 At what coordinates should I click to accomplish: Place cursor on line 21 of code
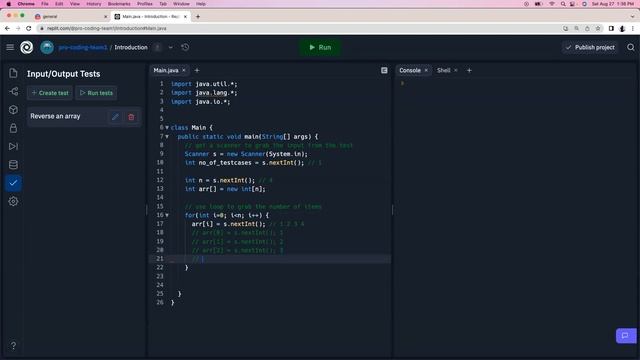pos(269,259)
